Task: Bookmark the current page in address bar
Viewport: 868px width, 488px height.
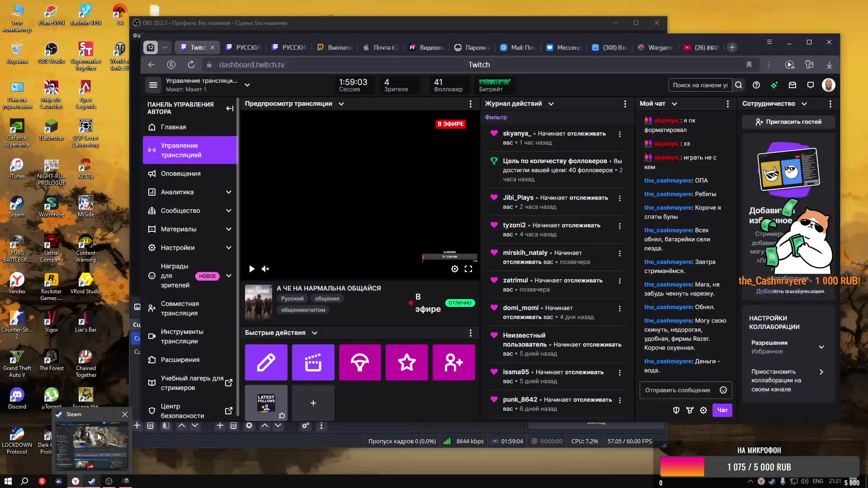Action: [749, 65]
